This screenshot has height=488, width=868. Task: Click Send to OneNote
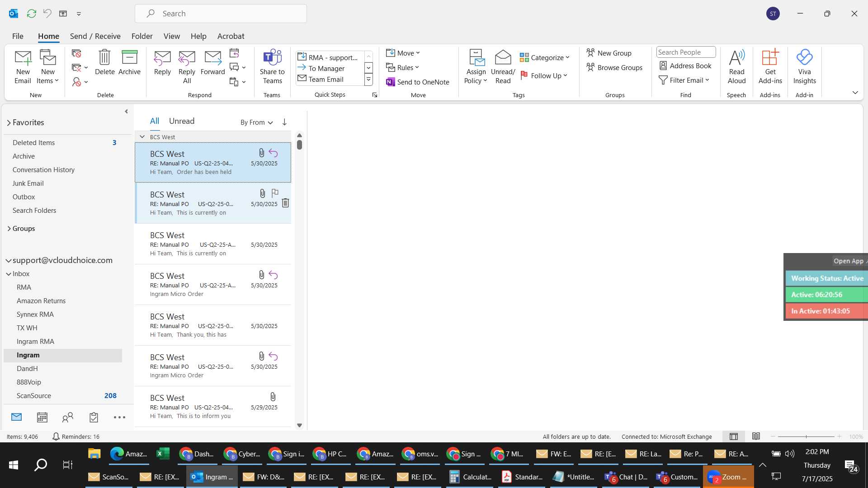pyautogui.click(x=418, y=82)
